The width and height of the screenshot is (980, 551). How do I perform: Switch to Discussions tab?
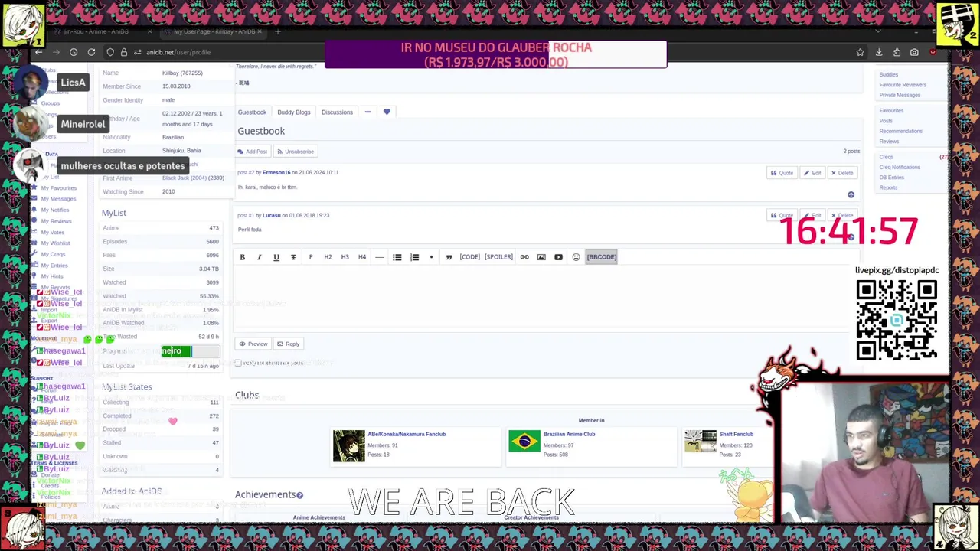click(x=337, y=112)
